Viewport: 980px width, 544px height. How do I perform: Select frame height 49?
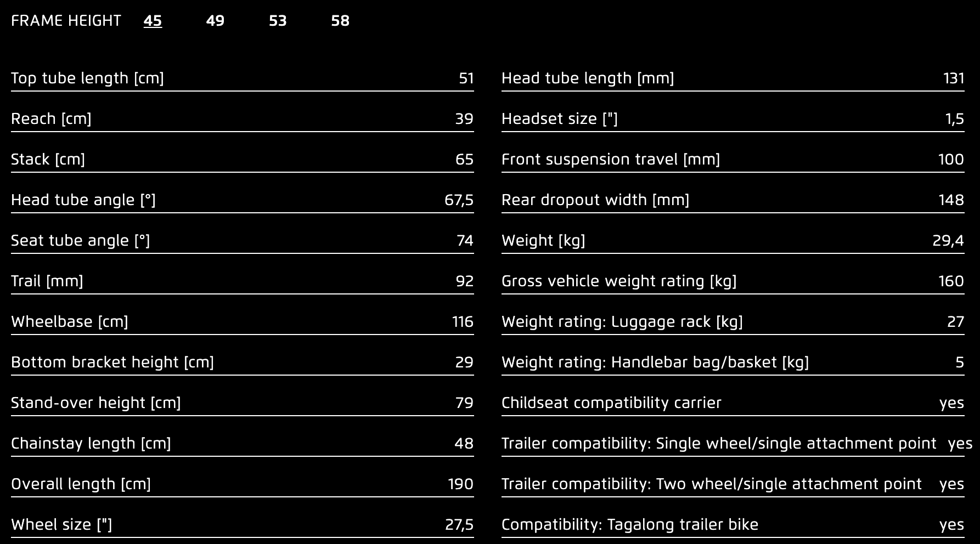[x=215, y=21]
